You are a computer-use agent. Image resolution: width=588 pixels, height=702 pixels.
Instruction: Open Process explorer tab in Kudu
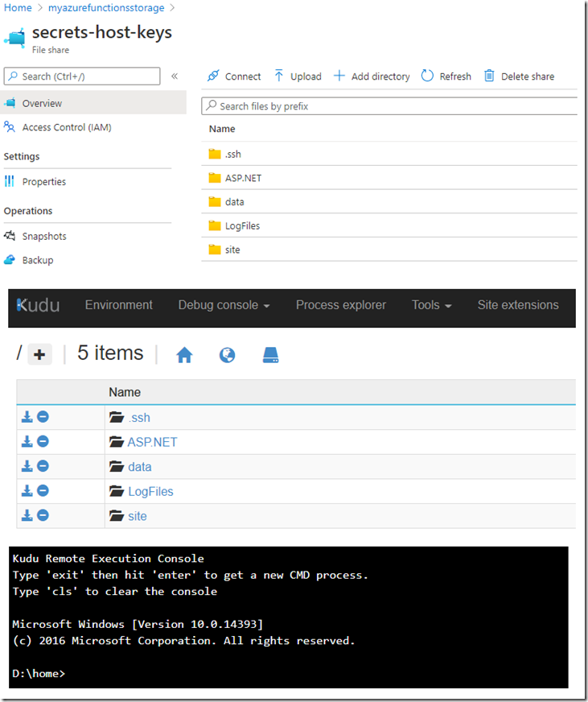tap(340, 305)
